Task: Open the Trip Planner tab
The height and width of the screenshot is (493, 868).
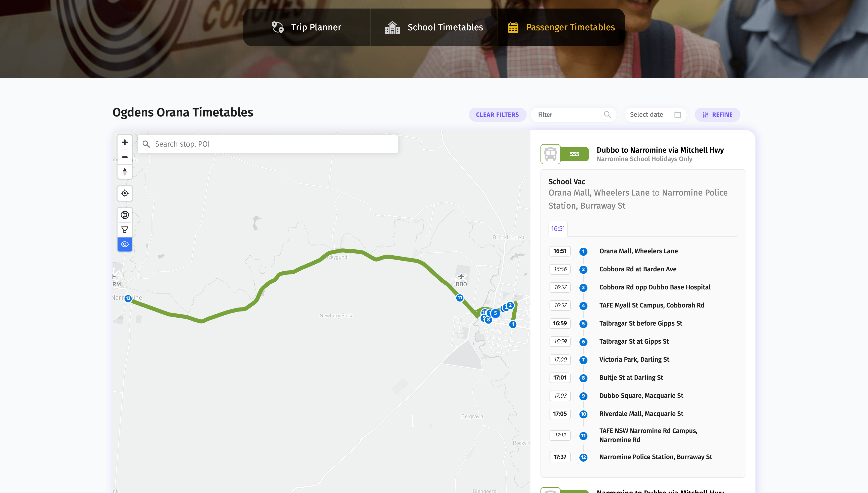Action: (x=307, y=27)
